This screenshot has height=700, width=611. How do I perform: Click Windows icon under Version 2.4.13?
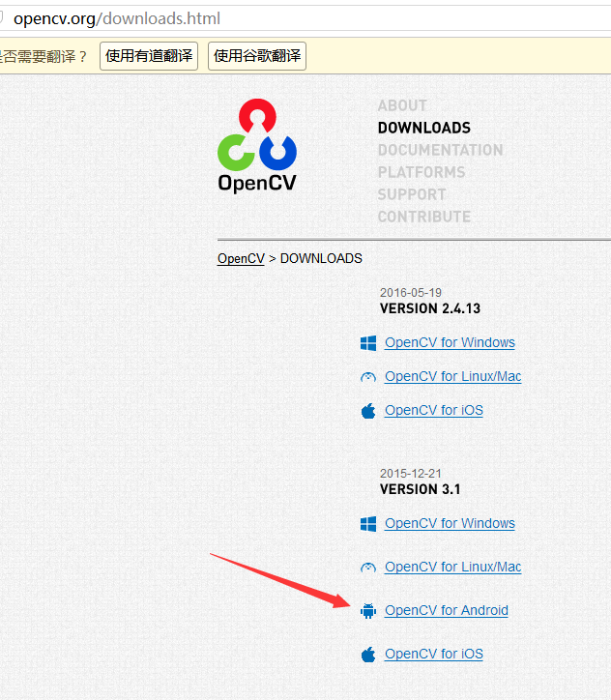368,343
